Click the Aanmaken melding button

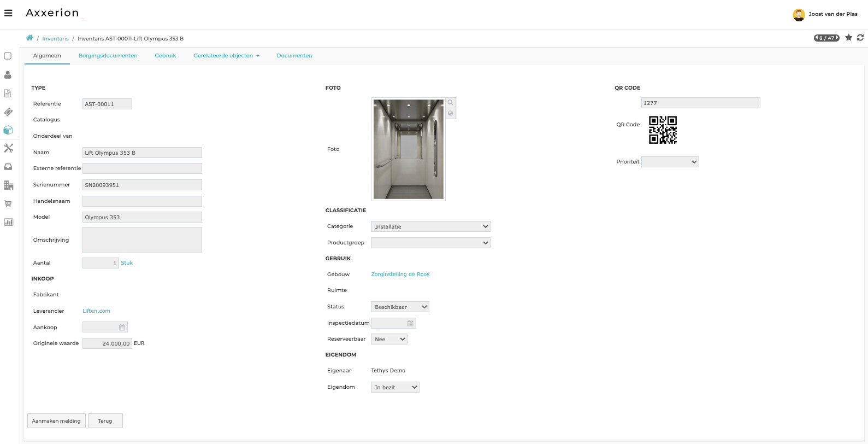56,421
